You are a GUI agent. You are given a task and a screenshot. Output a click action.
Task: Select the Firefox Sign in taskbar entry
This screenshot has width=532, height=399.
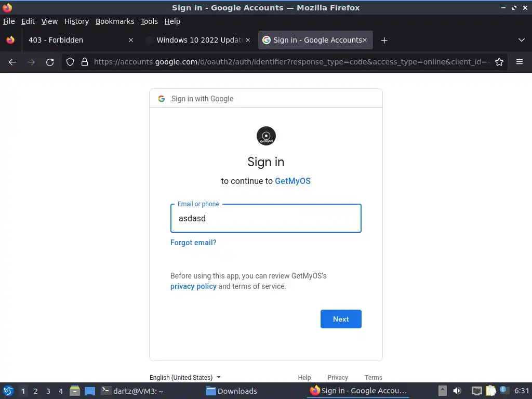coord(358,391)
